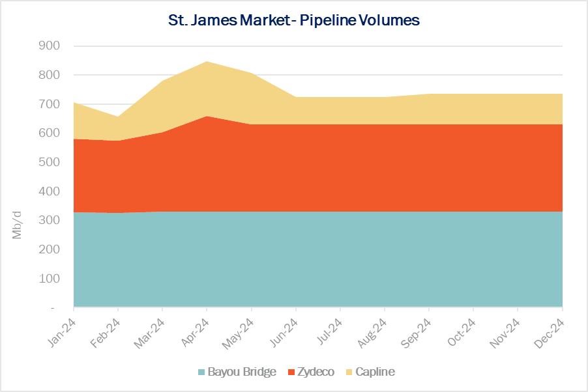Select the Zydeco legend color swatch
The width and height of the screenshot is (588, 392).
tap(291, 372)
